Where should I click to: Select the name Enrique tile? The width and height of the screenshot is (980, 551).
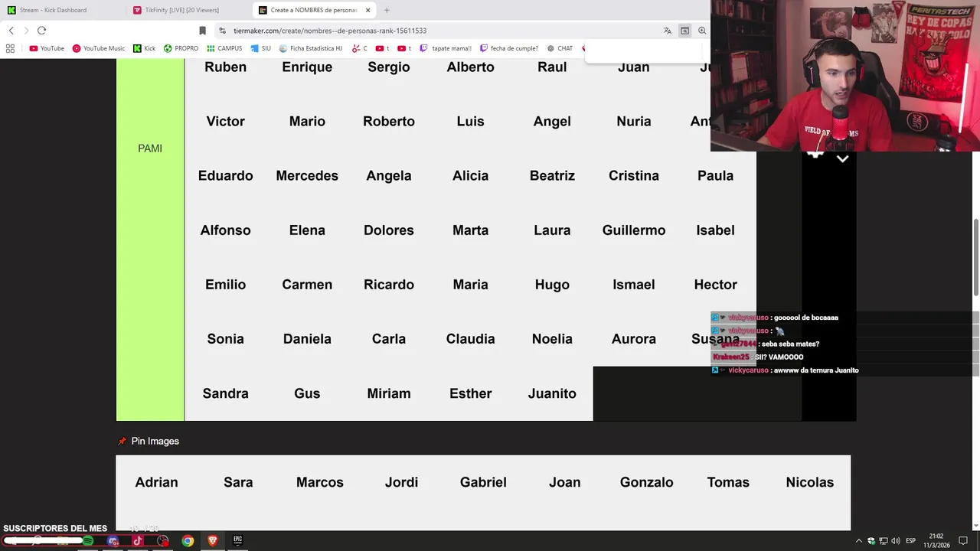[307, 67]
